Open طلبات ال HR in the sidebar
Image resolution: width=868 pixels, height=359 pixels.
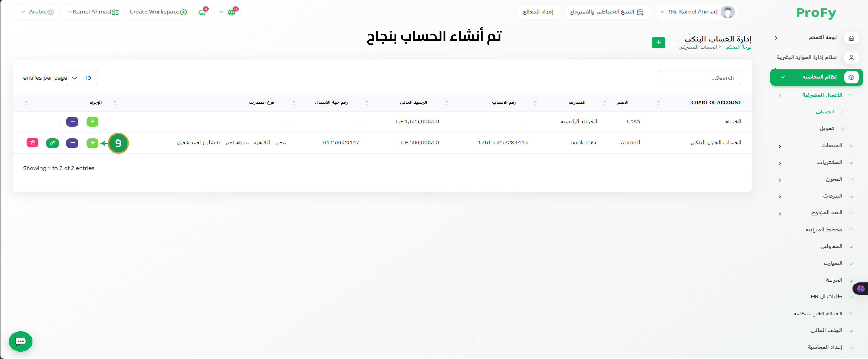click(826, 297)
